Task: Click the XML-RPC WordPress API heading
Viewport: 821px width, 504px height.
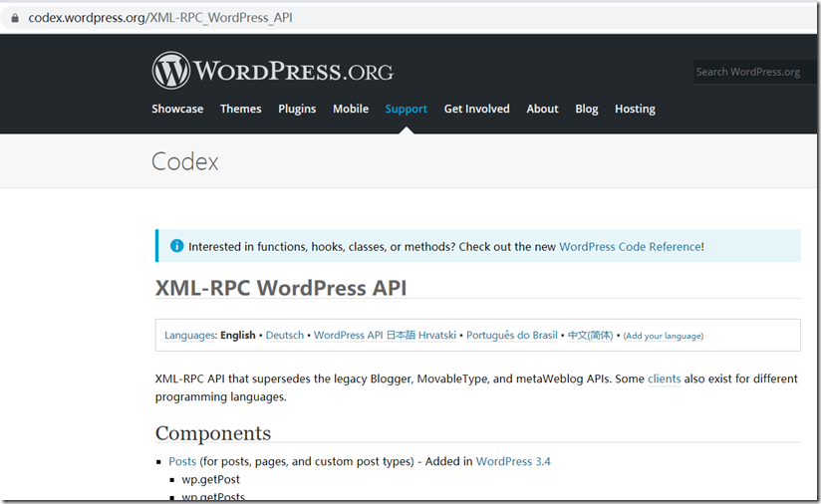Action: pos(281,288)
